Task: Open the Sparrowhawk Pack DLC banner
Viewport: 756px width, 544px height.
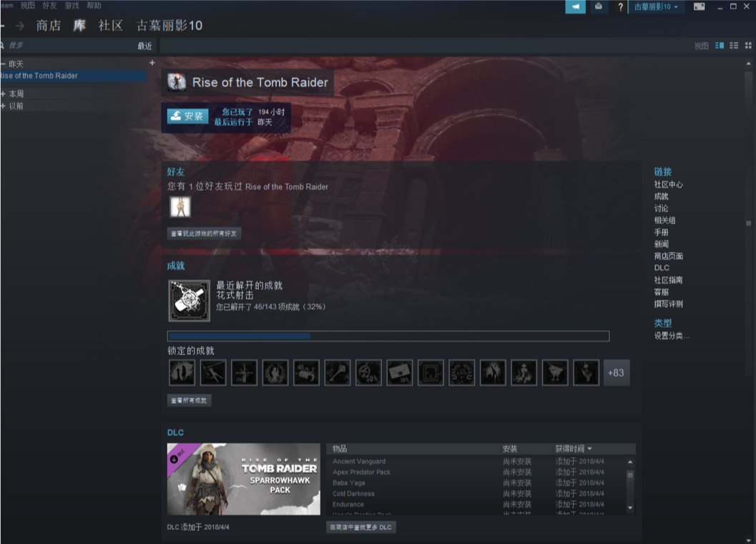Action: 243,479
